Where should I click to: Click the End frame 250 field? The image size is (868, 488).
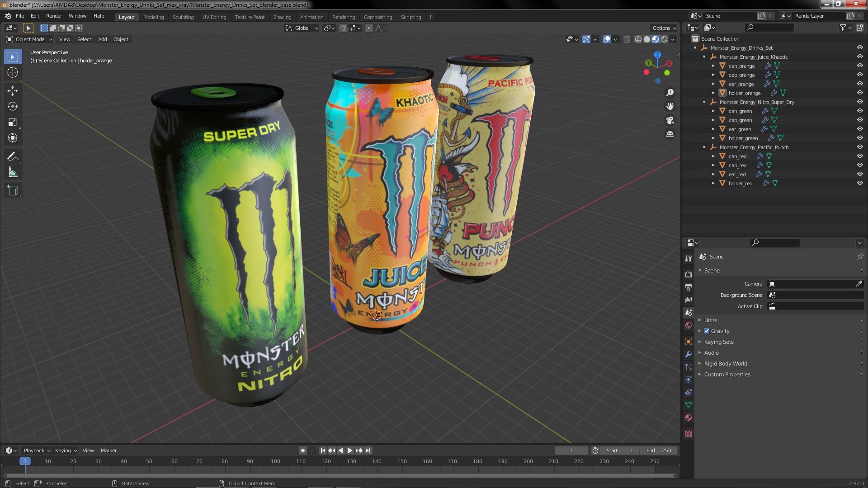coord(659,450)
